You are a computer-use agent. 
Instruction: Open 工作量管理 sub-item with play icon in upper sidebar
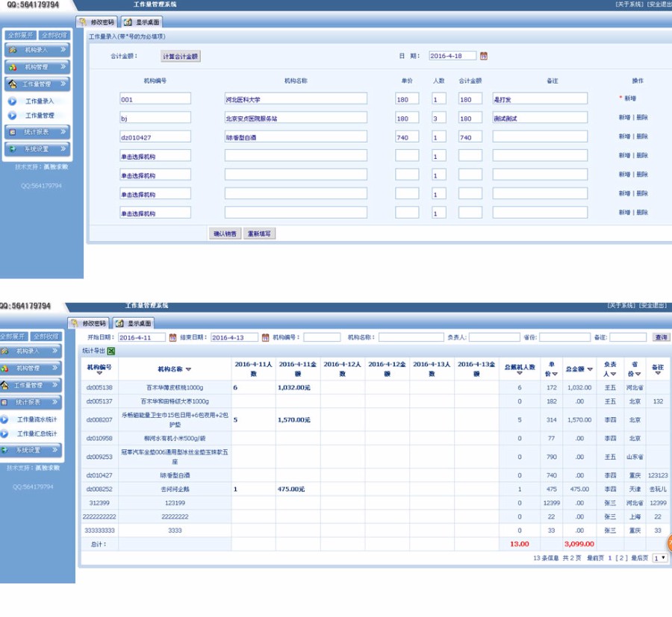point(32,116)
